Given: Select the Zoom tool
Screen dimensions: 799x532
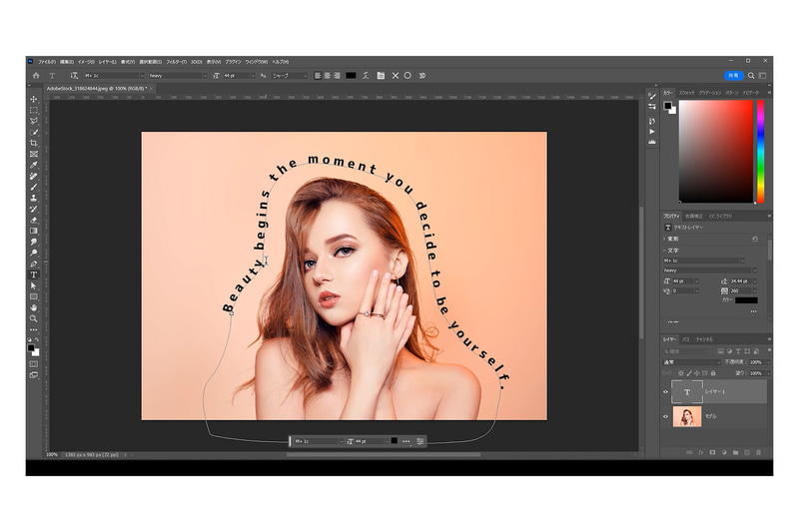Looking at the screenshot, I should click(x=34, y=318).
